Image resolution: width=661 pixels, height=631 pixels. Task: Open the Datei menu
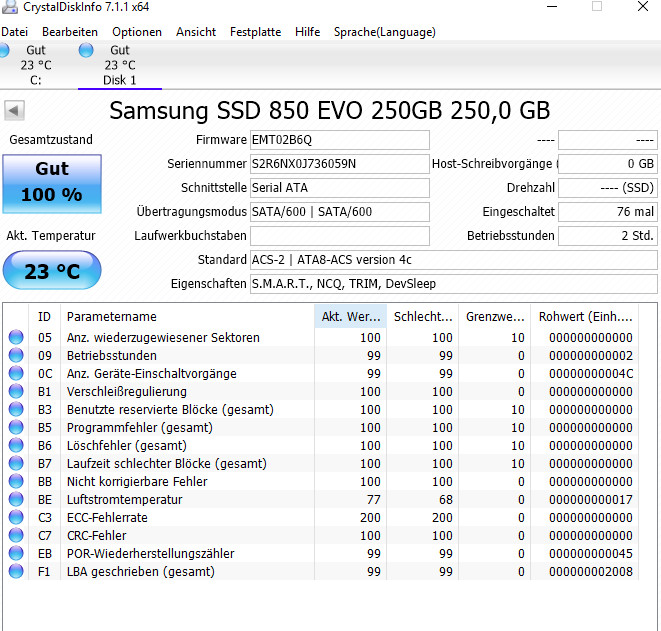[14, 32]
